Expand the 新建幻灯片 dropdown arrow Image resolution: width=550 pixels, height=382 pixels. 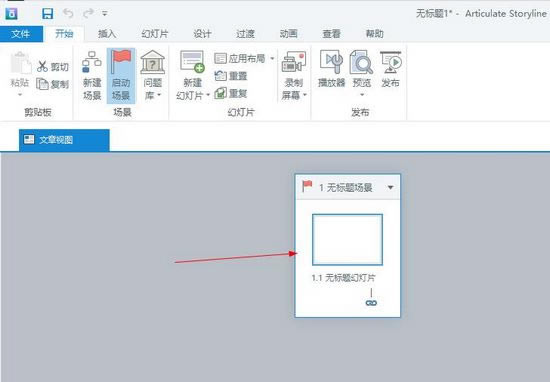[x=208, y=95]
